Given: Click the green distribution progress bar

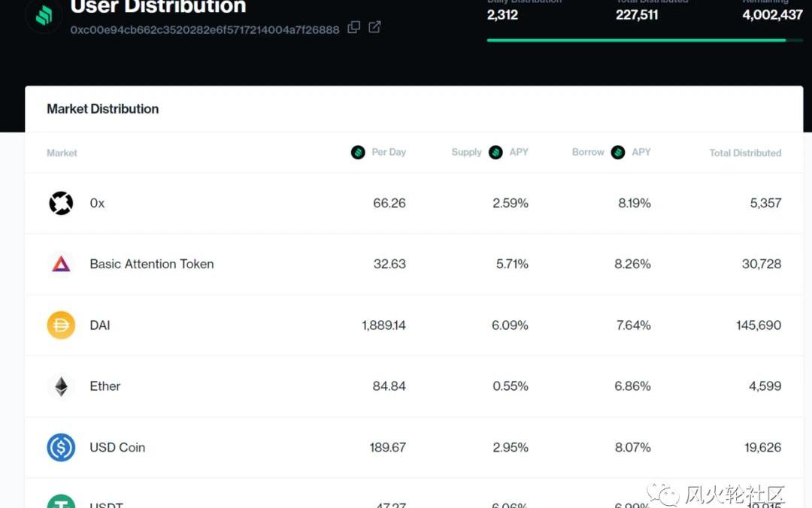Looking at the screenshot, I should pos(636,40).
